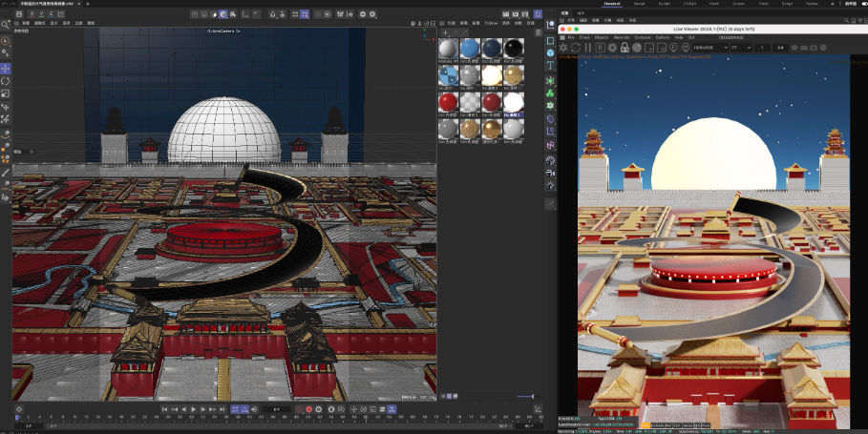Viewport: 868px width, 434px height.
Task: Select the black glossy material sphere thumbnail
Action: (514, 49)
